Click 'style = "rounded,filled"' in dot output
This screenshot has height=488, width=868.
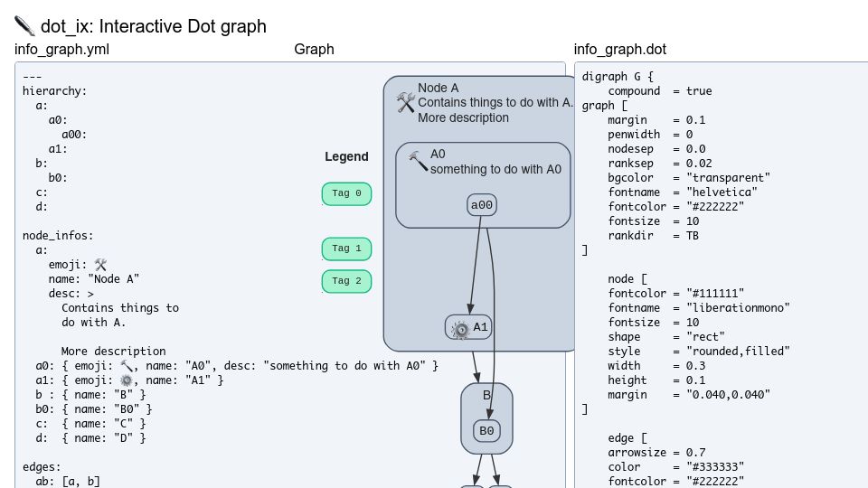click(x=699, y=351)
